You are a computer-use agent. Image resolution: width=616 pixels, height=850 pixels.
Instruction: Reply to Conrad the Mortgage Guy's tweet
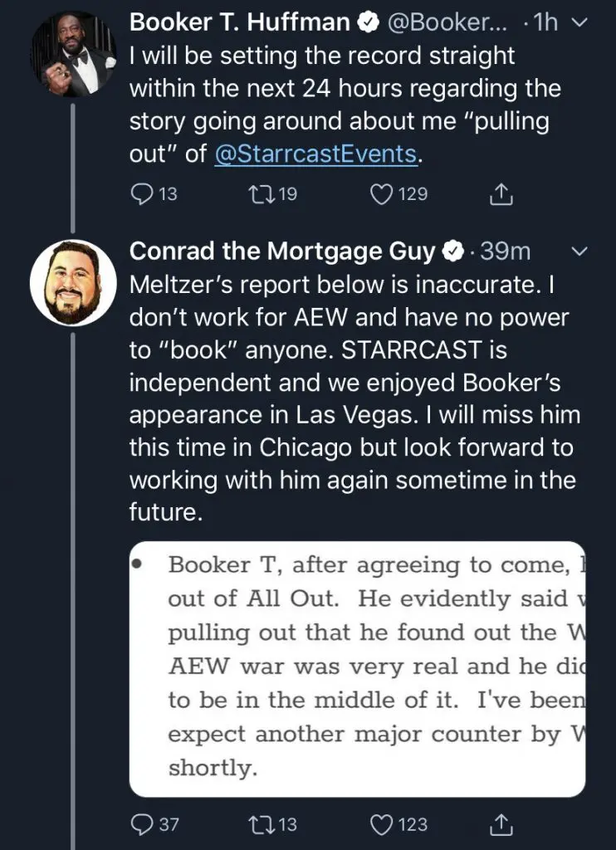pyautogui.click(x=142, y=824)
